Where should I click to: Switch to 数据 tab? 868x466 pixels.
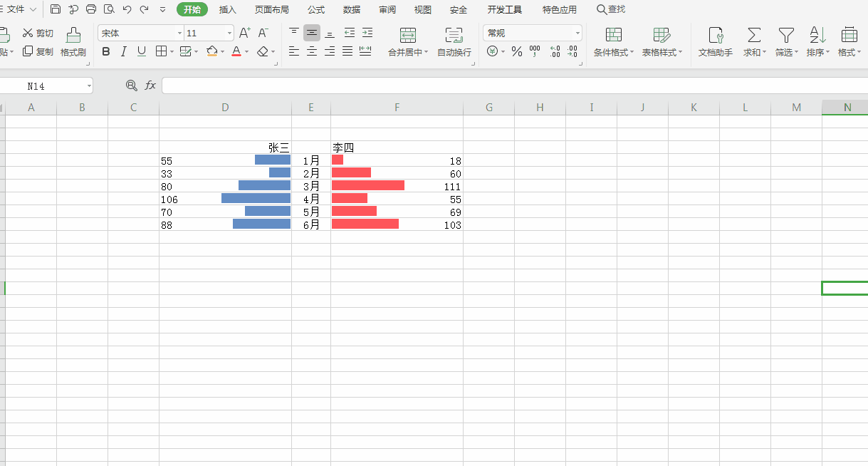pyautogui.click(x=352, y=10)
